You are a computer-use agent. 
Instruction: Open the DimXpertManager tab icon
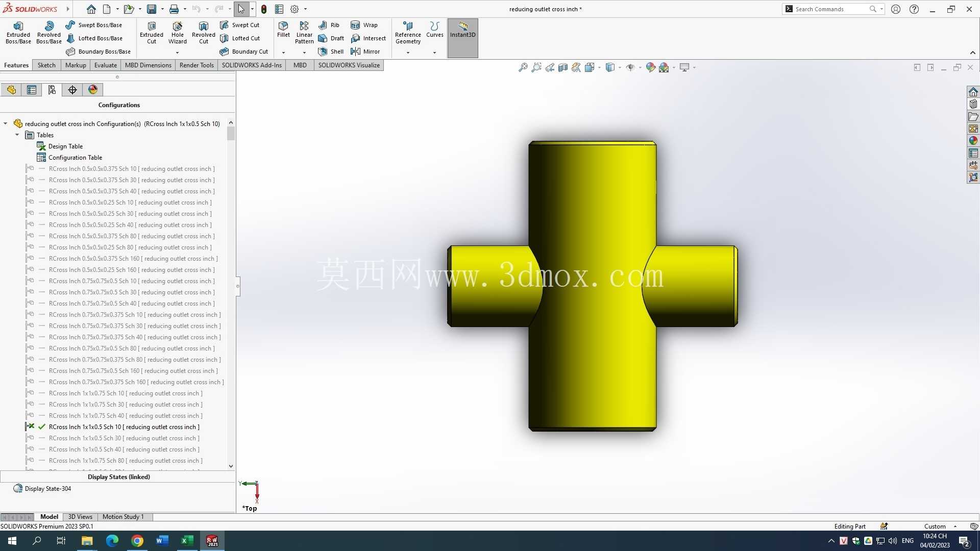pyautogui.click(x=72, y=90)
